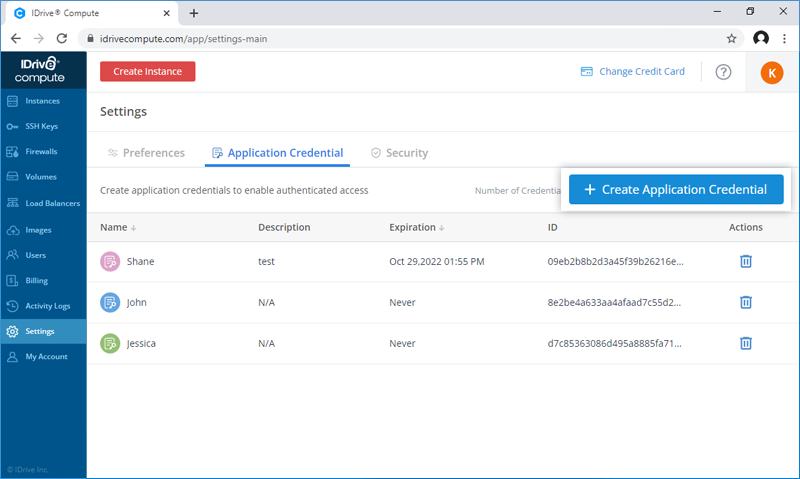Switch to the Preferences tab
Image resolution: width=800 pixels, height=479 pixels.
click(x=146, y=153)
